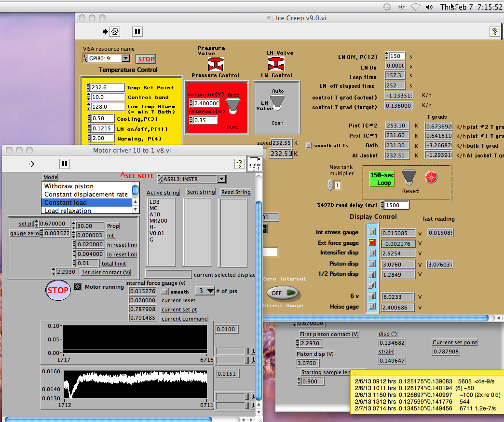Pause execution of Ice Creep v9.0.vi

pyautogui.click(x=137, y=31)
